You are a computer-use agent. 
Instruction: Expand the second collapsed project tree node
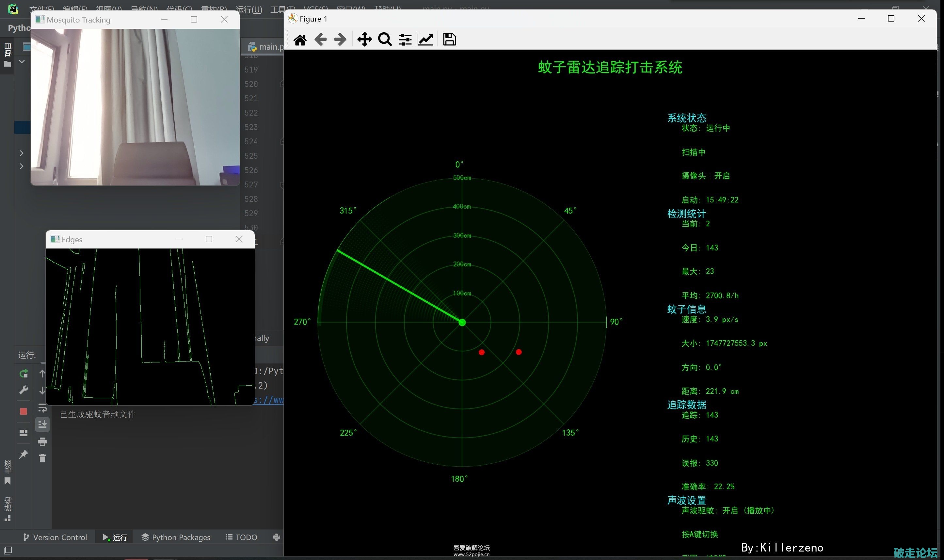22,166
